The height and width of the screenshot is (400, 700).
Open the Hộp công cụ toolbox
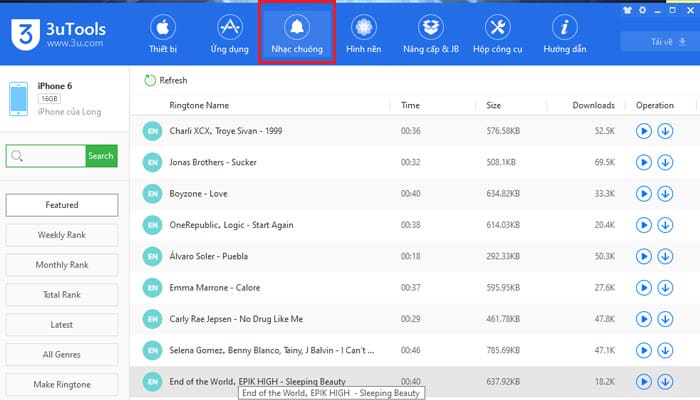(497, 34)
